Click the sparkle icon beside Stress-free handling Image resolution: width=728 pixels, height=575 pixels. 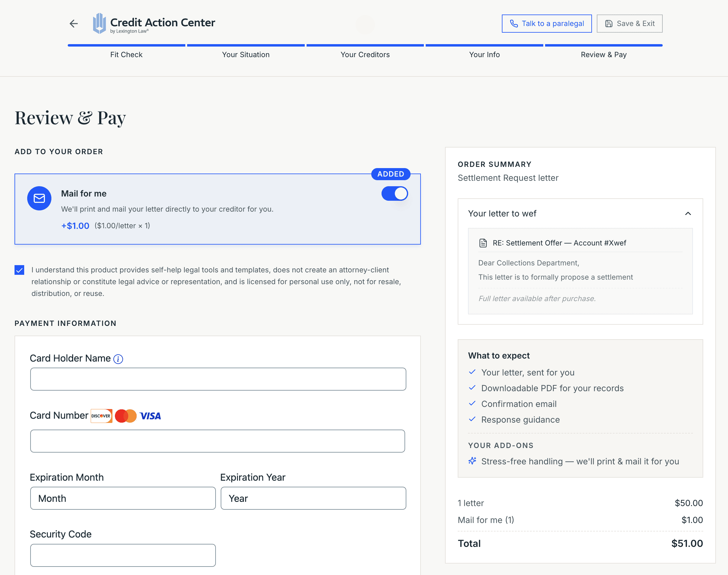tap(472, 461)
